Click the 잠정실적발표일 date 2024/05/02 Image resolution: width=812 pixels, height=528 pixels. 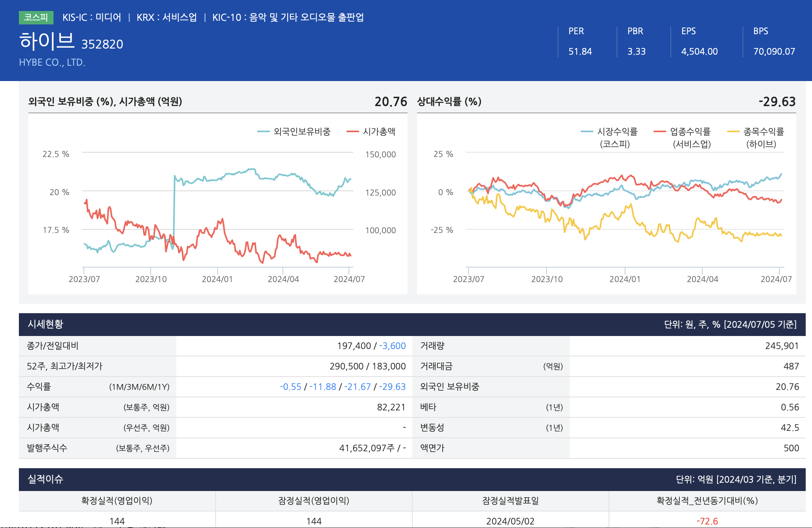(x=510, y=521)
